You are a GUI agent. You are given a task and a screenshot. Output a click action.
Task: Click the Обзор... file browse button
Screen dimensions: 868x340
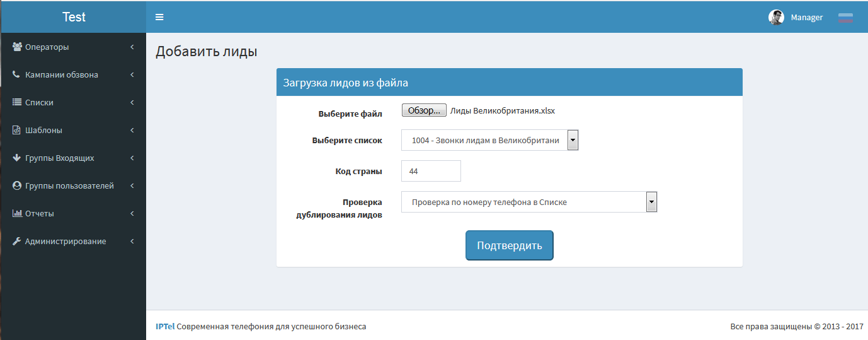(424, 110)
